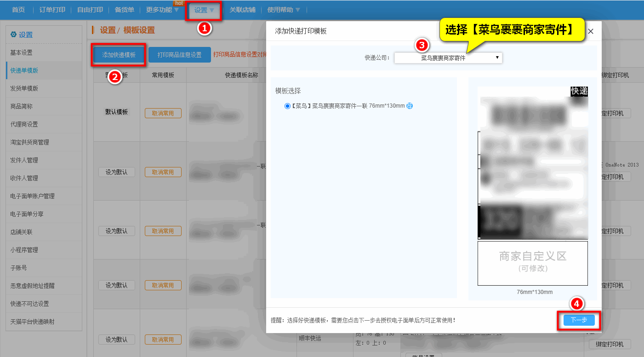The width and height of the screenshot is (644, 357).
Task: Select 快递单模版 in the sidebar
Action: pos(44,71)
